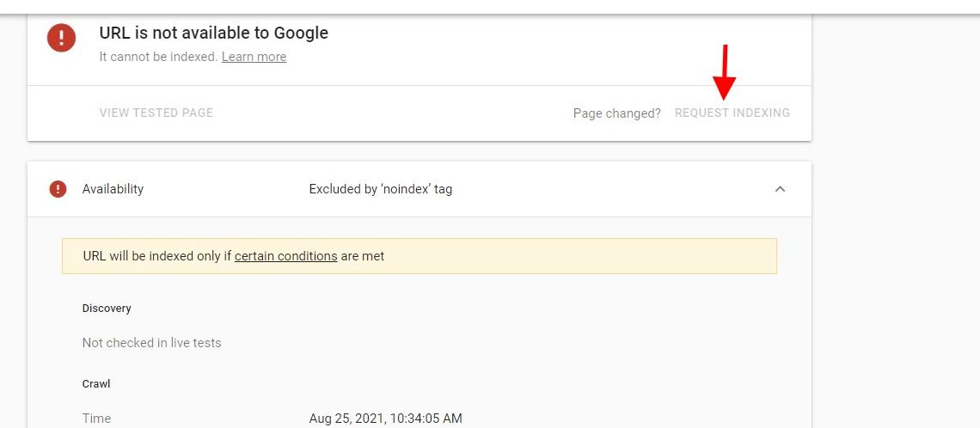The width and height of the screenshot is (980, 428).
Task: Click the Not checked in live tests text
Action: [152, 342]
